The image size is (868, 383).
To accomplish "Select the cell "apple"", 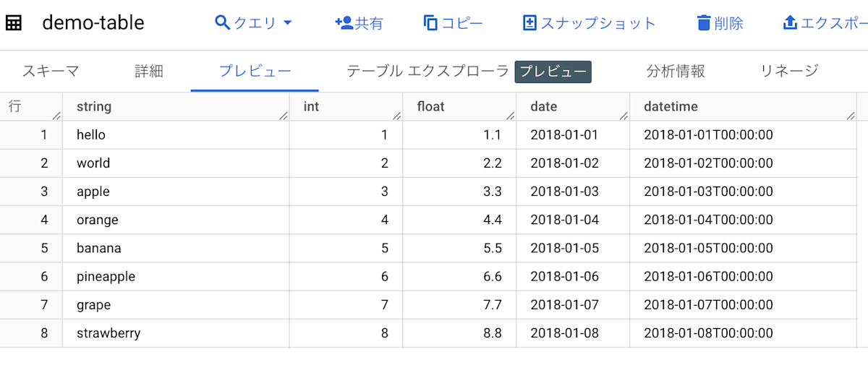I will coord(176,191).
